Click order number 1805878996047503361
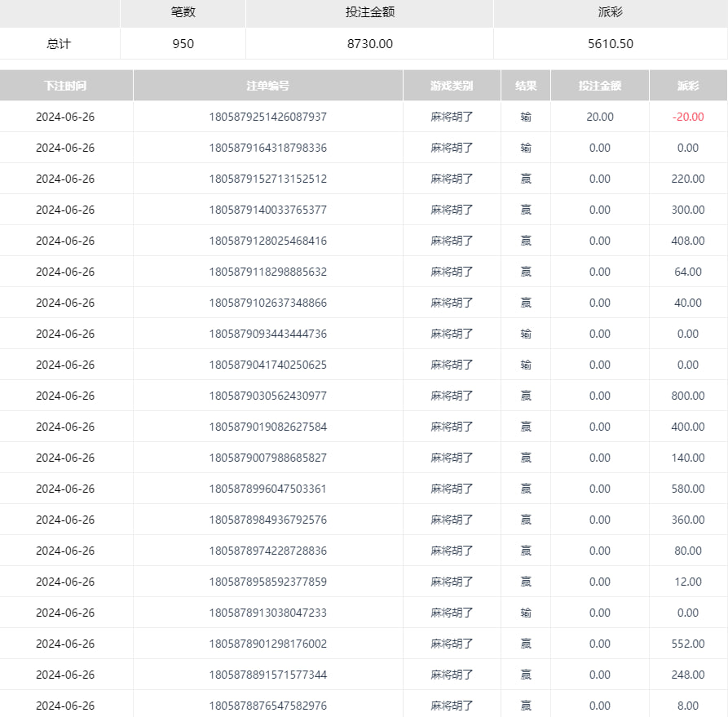Image resolution: width=728 pixels, height=717 pixels. coord(267,489)
